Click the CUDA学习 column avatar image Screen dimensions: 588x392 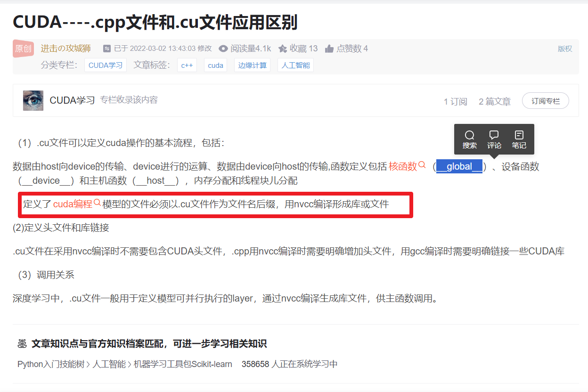[x=33, y=100]
